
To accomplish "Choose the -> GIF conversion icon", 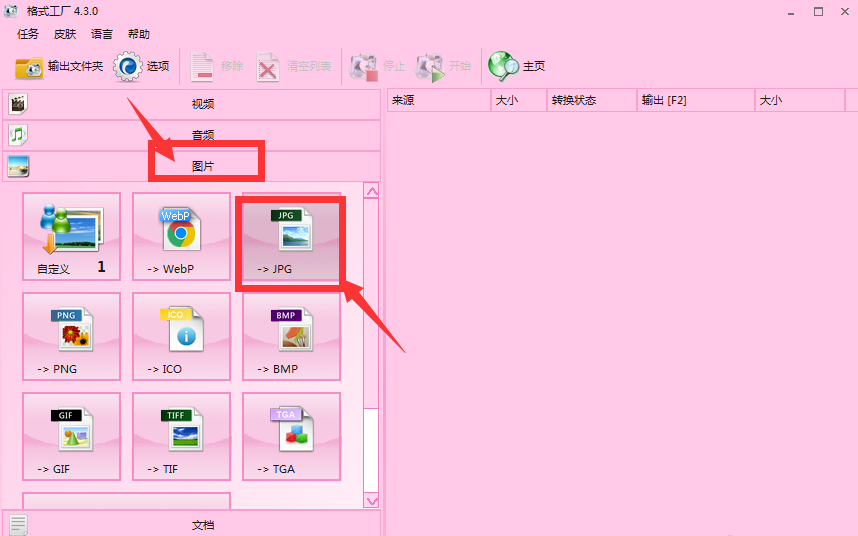I will tap(72, 436).
